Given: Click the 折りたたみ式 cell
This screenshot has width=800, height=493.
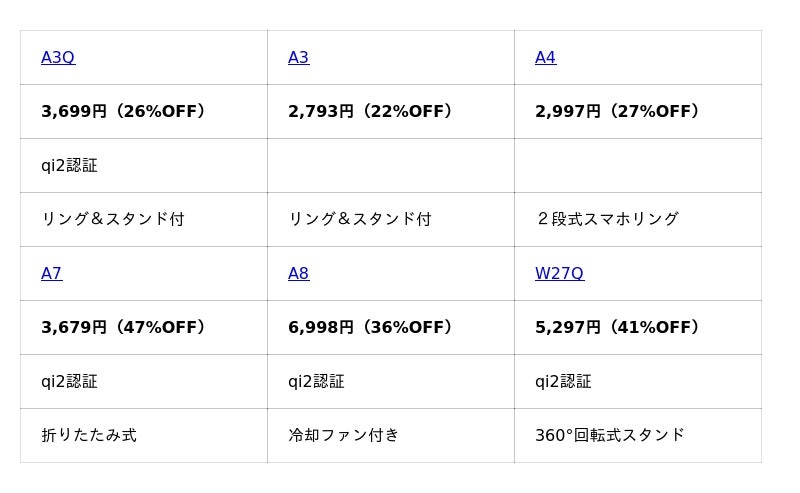Looking at the screenshot, I should (x=89, y=436).
